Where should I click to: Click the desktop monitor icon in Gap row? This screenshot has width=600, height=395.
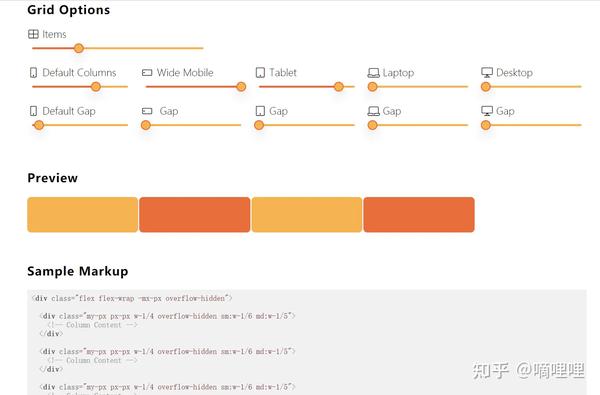pyautogui.click(x=487, y=111)
